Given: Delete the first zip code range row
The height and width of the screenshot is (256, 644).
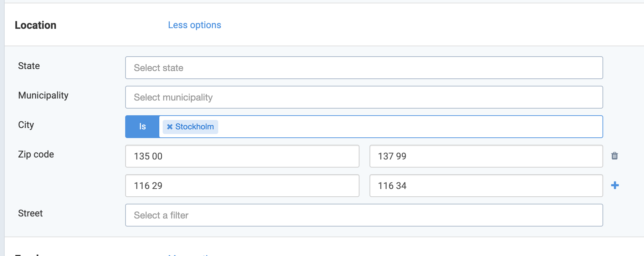Looking at the screenshot, I should 615,156.
